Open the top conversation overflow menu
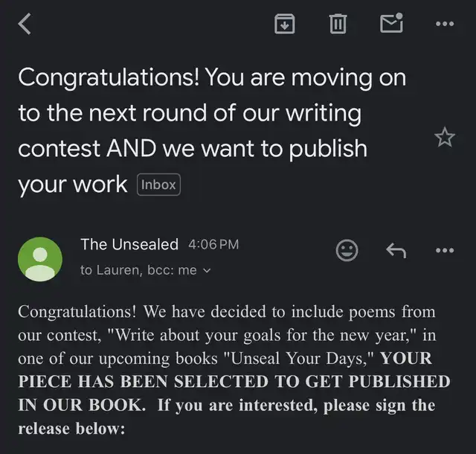The height and width of the screenshot is (454, 476). [x=445, y=24]
